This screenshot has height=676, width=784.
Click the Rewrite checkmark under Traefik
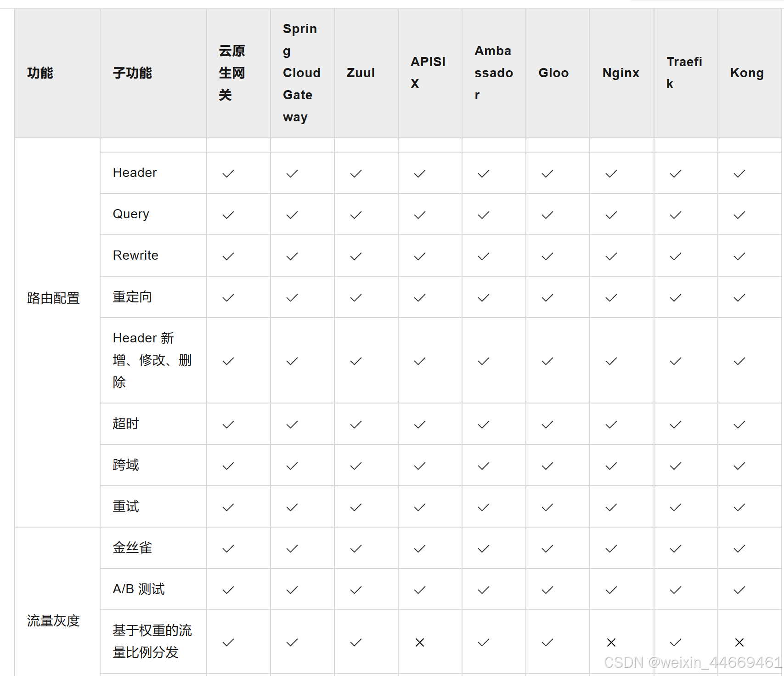(676, 256)
